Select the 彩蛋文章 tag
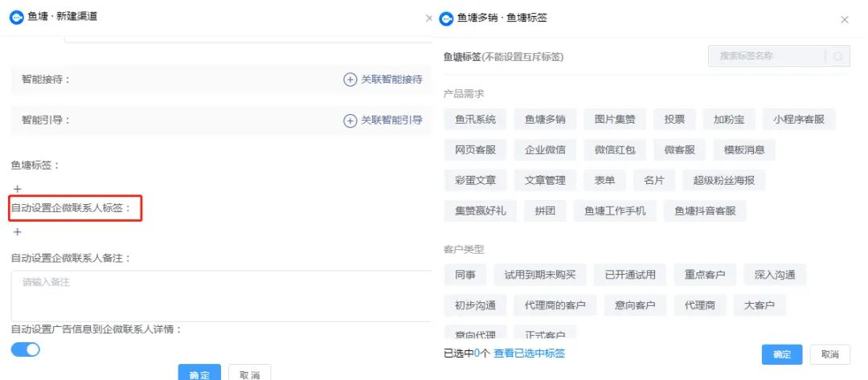The height and width of the screenshot is (380, 868). point(476,180)
